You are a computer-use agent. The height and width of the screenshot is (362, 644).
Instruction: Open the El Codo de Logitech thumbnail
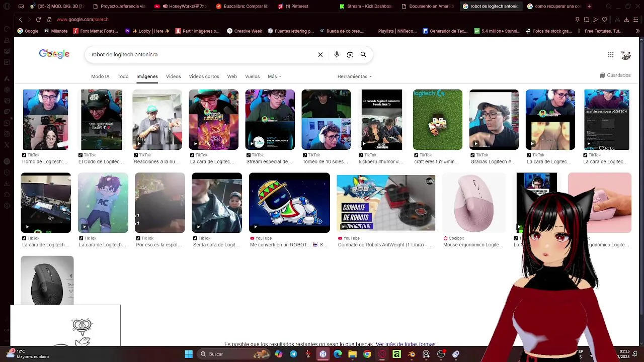pyautogui.click(x=101, y=120)
